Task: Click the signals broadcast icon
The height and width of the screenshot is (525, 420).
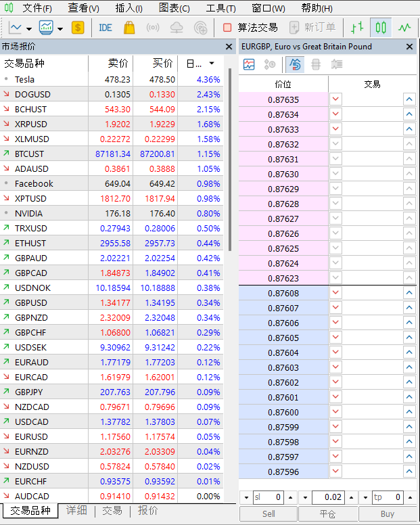Action: [x=153, y=28]
